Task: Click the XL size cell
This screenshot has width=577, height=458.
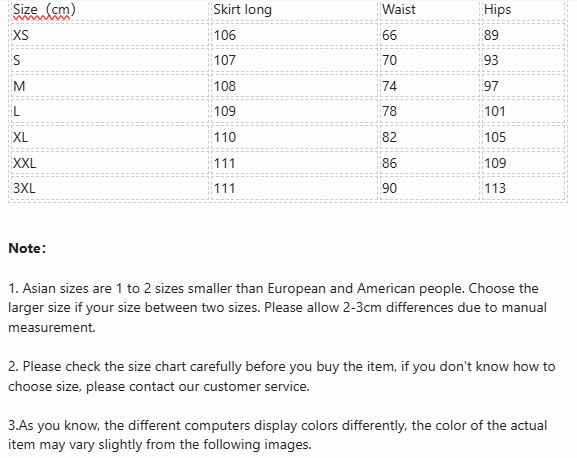Action: click(x=110, y=137)
